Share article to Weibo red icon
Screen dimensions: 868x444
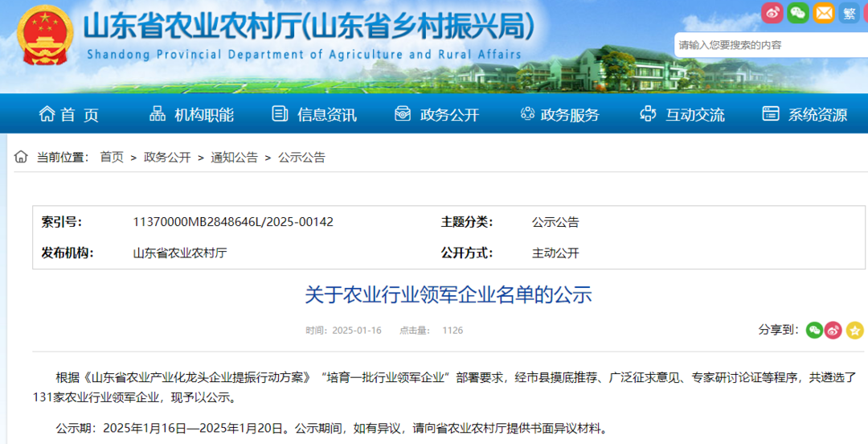coord(833,330)
